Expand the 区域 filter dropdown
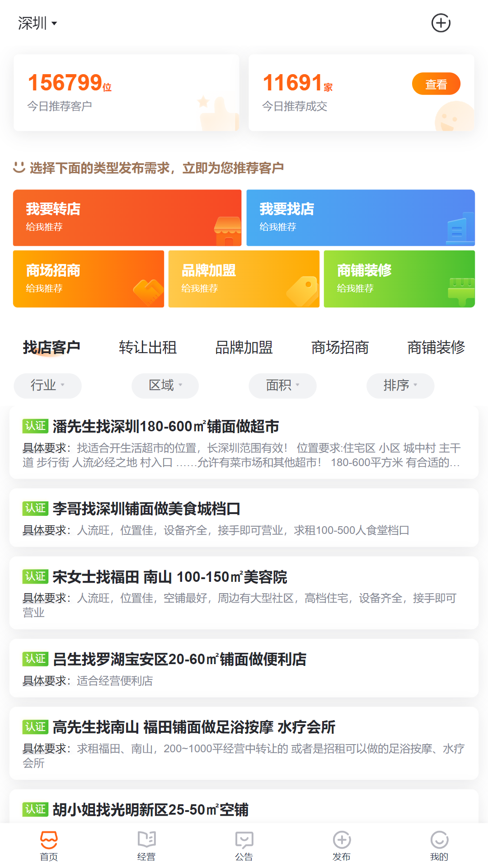 coord(165,386)
